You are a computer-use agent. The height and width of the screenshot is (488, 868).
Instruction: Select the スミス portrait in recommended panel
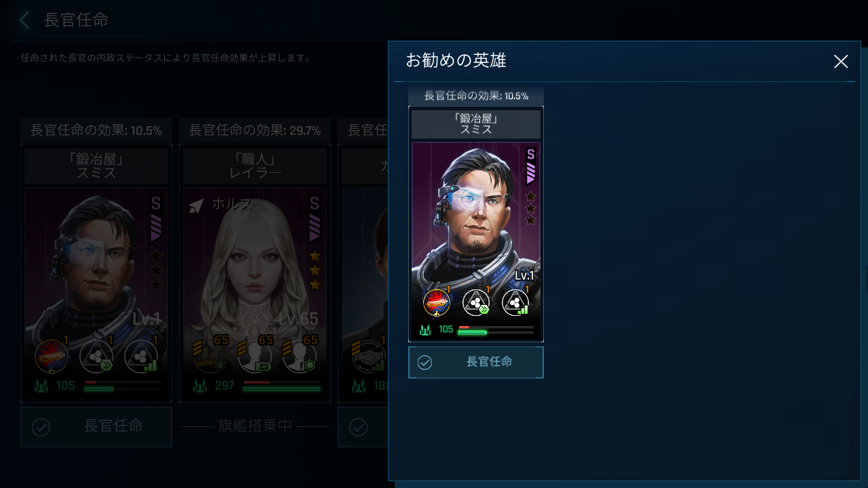476,224
